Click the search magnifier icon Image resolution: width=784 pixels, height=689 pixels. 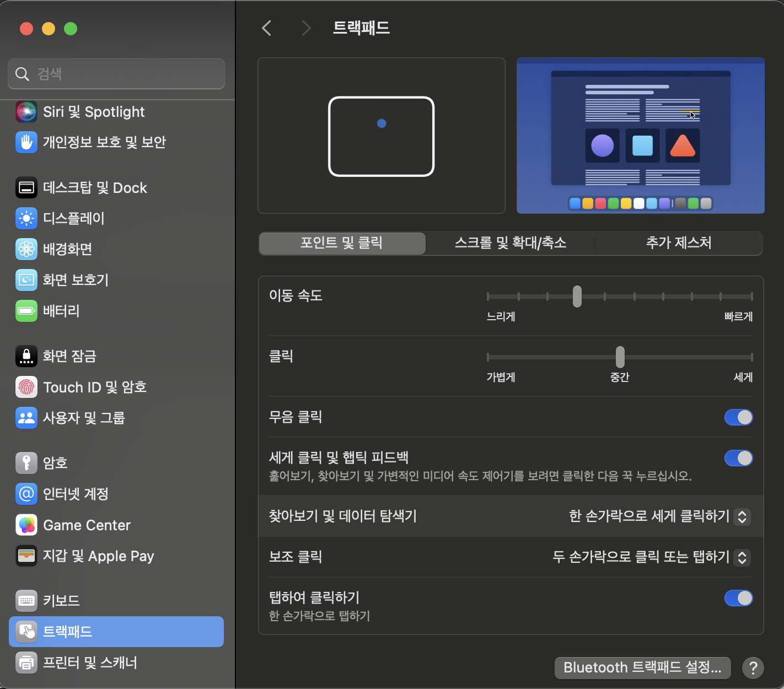pos(22,74)
